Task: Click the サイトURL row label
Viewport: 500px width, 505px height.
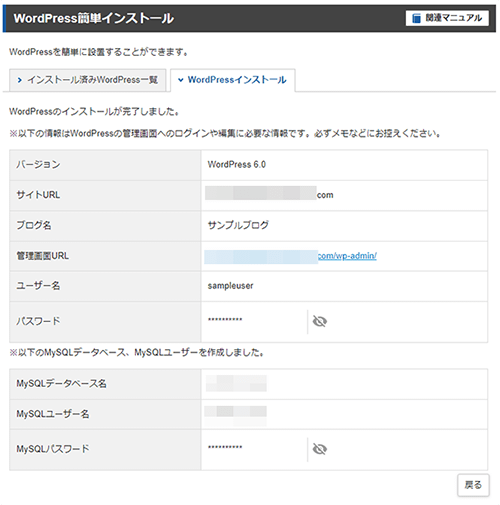Action: pyautogui.click(x=38, y=195)
